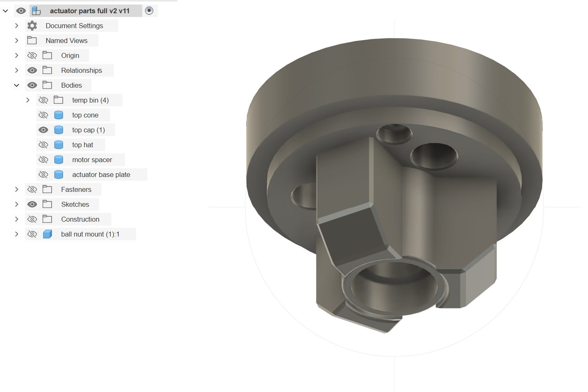Select the top hat body icon
The height and width of the screenshot is (392, 588).
[58, 144]
